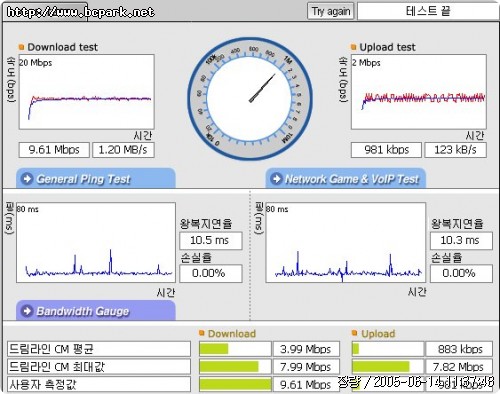Open the Bandwidth Gauge tab

[x=96, y=311]
